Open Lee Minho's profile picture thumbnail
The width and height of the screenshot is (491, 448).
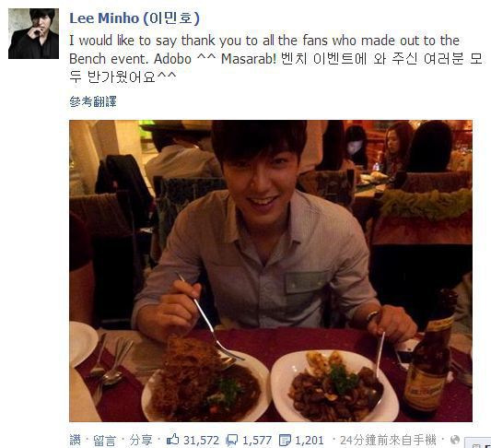tap(33, 33)
